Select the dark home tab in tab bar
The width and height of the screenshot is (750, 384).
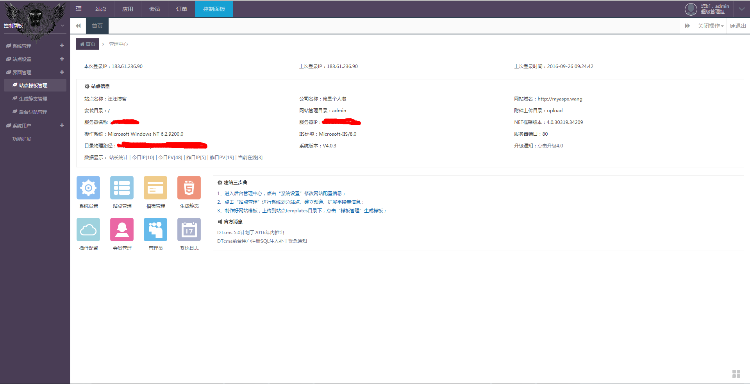(x=98, y=26)
